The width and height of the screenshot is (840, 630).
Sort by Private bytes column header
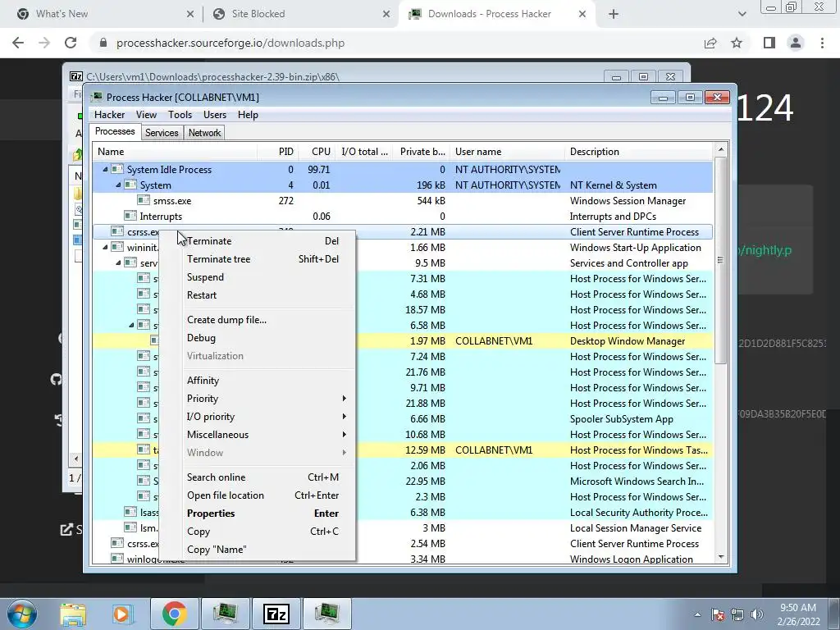click(422, 152)
